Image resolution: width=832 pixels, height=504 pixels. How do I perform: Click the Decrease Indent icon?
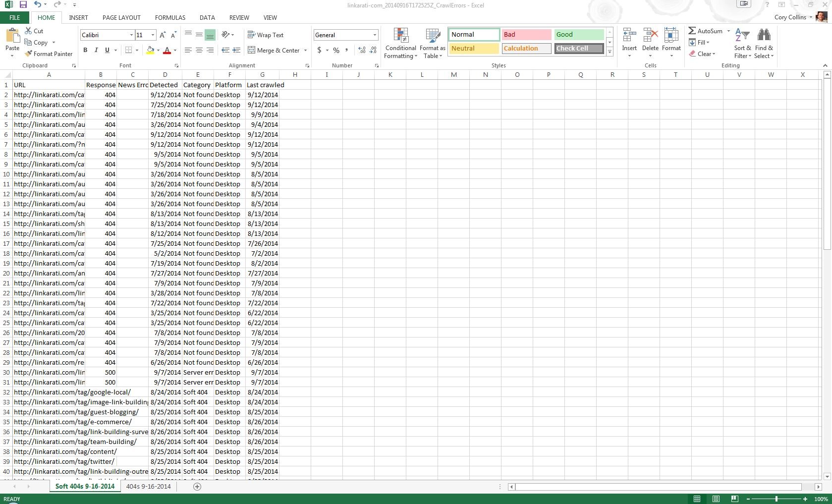click(x=225, y=50)
